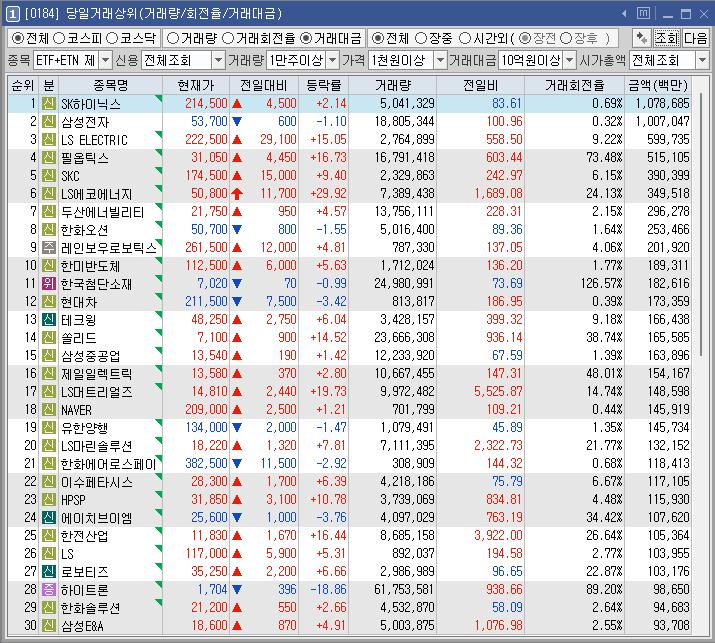This screenshot has width=715, height=643.
Task: Click the 신 badge icon for NAVER
Action: point(48,410)
